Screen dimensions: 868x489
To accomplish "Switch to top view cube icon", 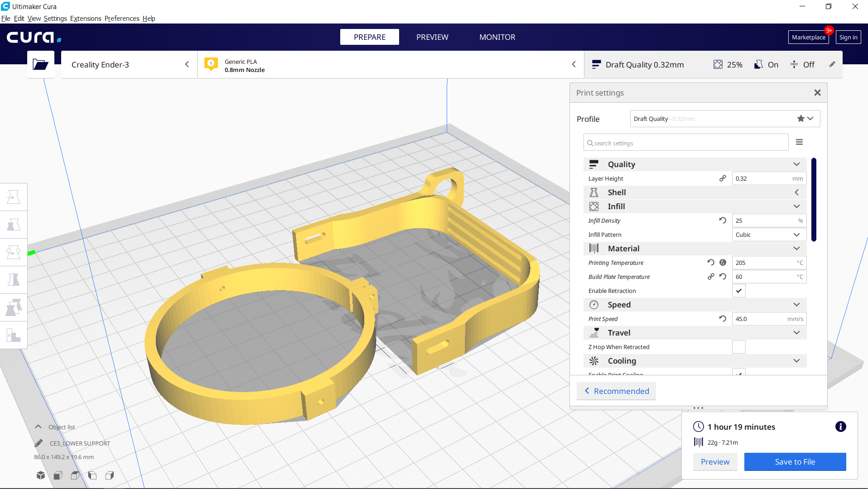I will [75, 475].
